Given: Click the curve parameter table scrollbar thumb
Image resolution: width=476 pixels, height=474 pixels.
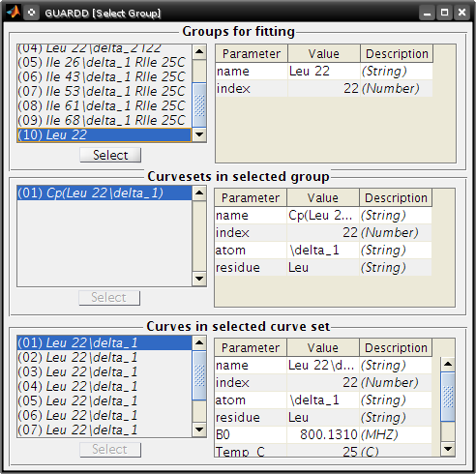Looking at the screenshot, I should (448, 397).
